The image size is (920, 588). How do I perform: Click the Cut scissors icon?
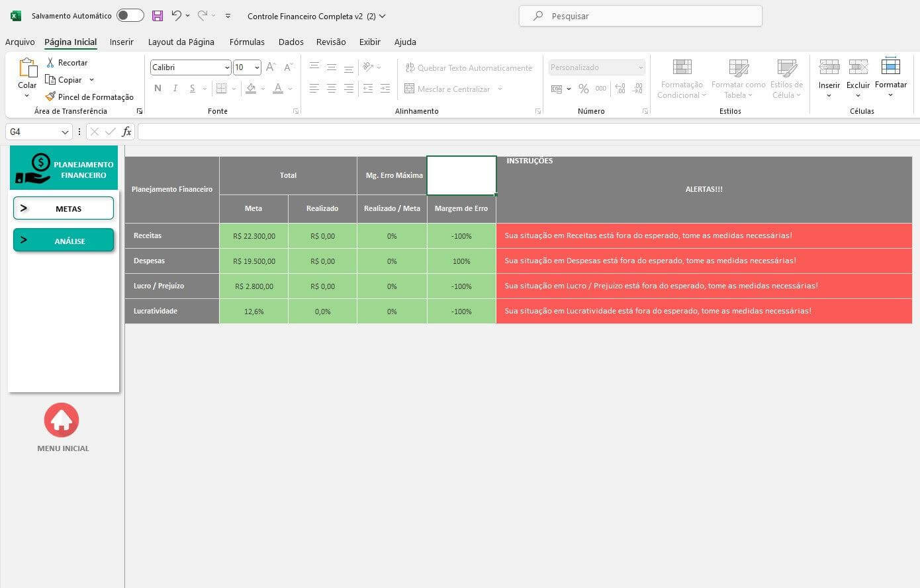pos(50,62)
